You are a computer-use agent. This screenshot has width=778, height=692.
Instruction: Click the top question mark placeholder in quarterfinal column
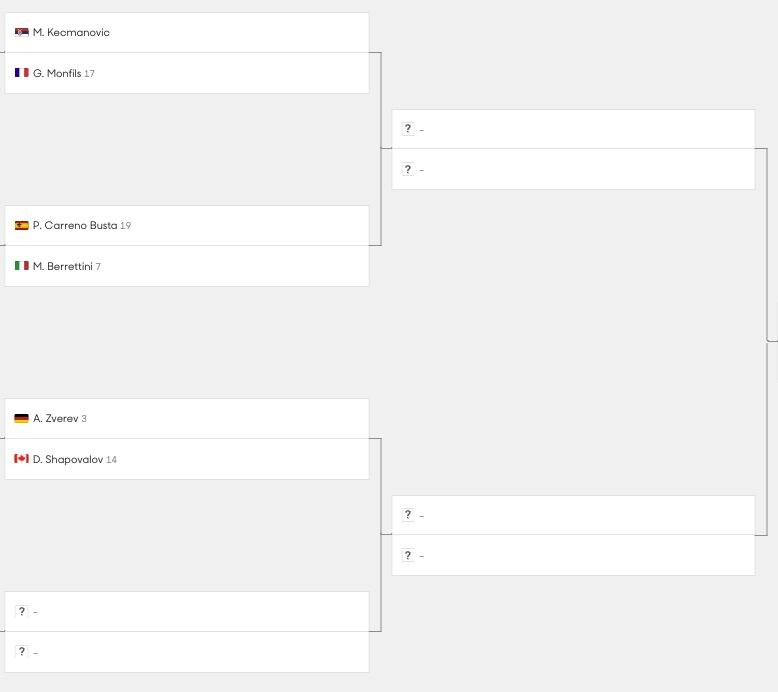[407, 128]
